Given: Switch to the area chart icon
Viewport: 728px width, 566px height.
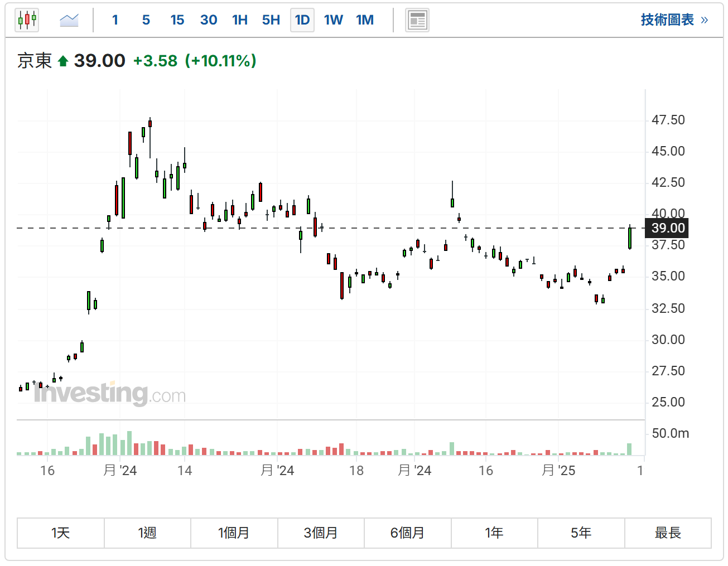Looking at the screenshot, I should click(69, 21).
